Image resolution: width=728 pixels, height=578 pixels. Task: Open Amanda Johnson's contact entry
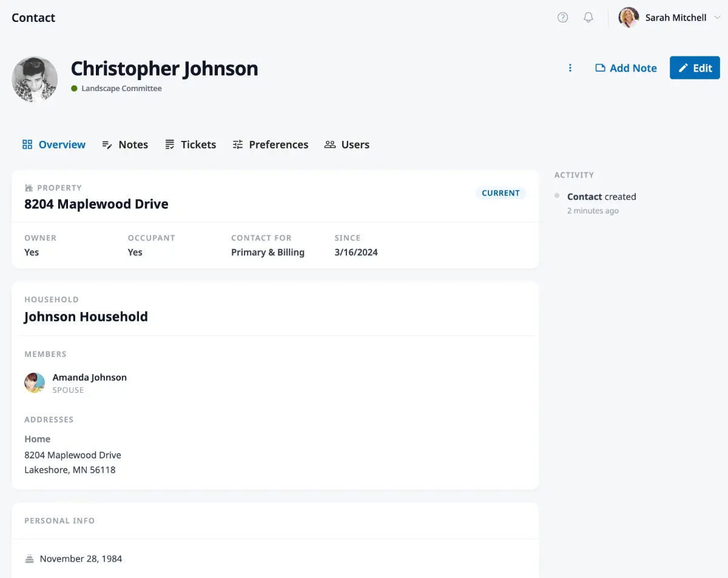89,377
